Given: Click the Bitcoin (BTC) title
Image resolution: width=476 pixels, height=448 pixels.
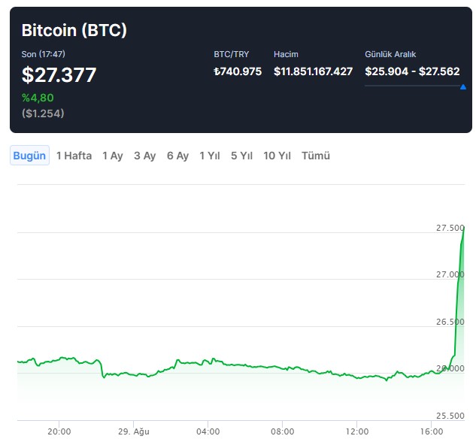Looking at the screenshot, I should [x=74, y=30].
